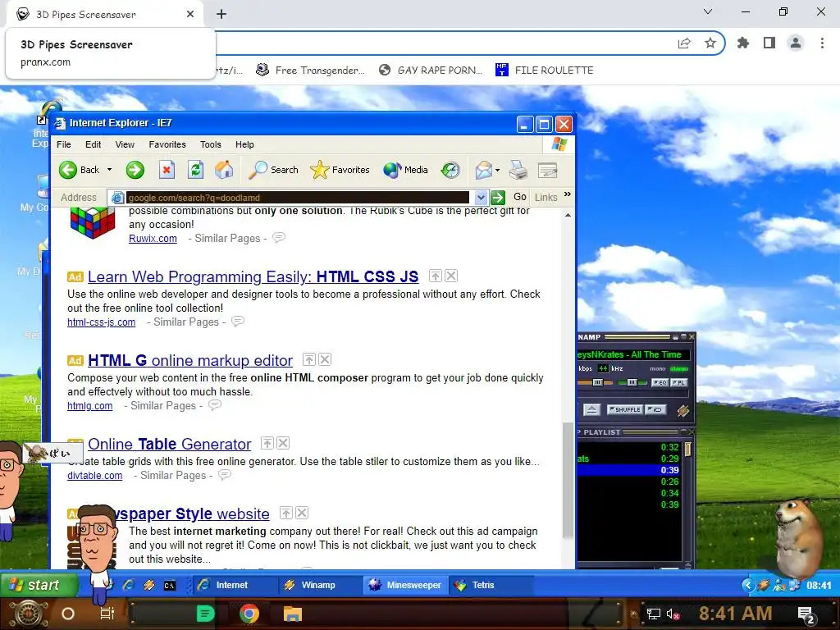Click the green Back arrow in IE7
Viewport: 840px width, 630px height.
pos(67,170)
